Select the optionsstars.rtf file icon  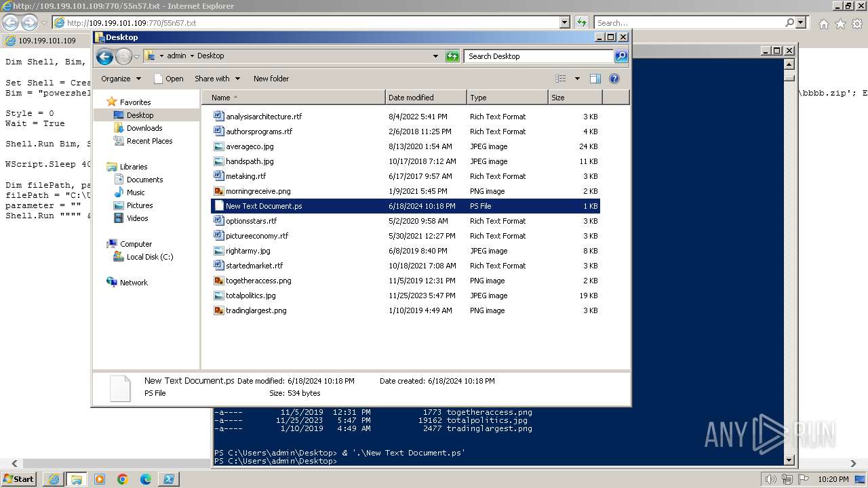[218, 221]
